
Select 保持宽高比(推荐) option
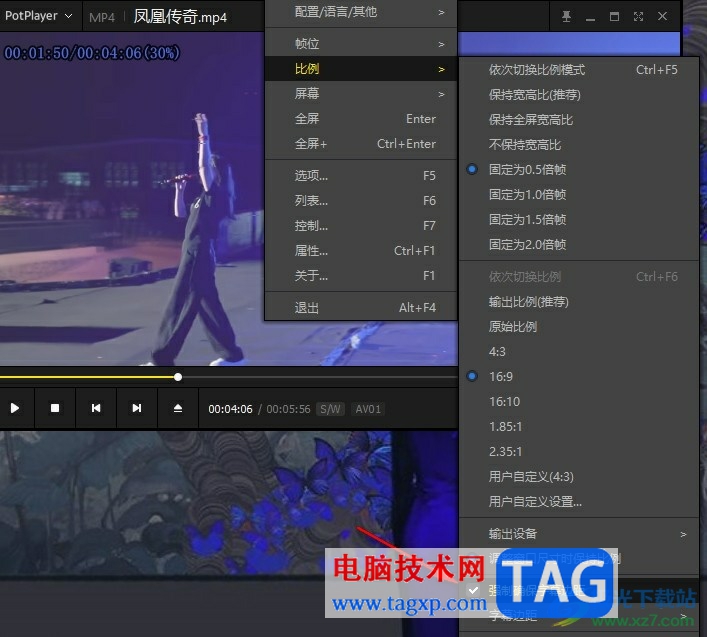coord(579,95)
